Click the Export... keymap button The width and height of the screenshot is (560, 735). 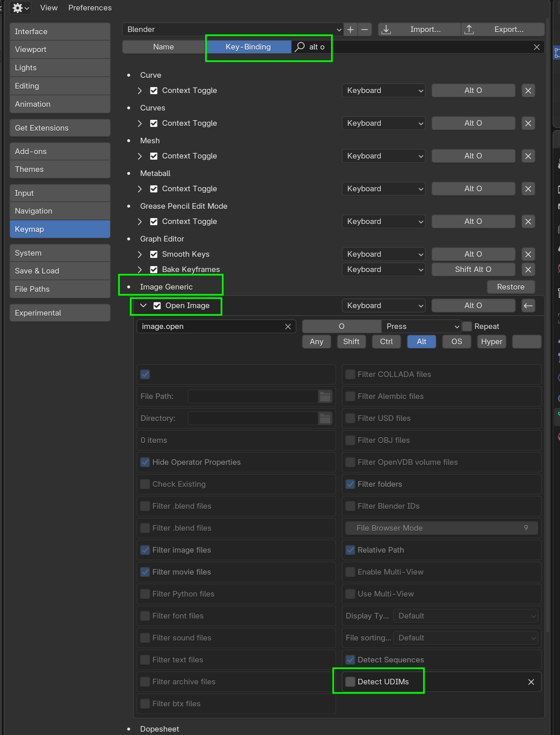tap(503, 29)
